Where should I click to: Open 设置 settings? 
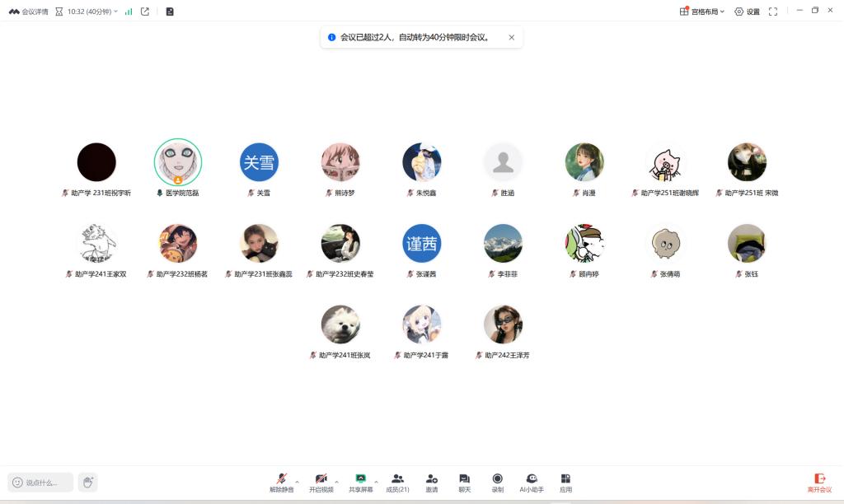[x=747, y=12]
